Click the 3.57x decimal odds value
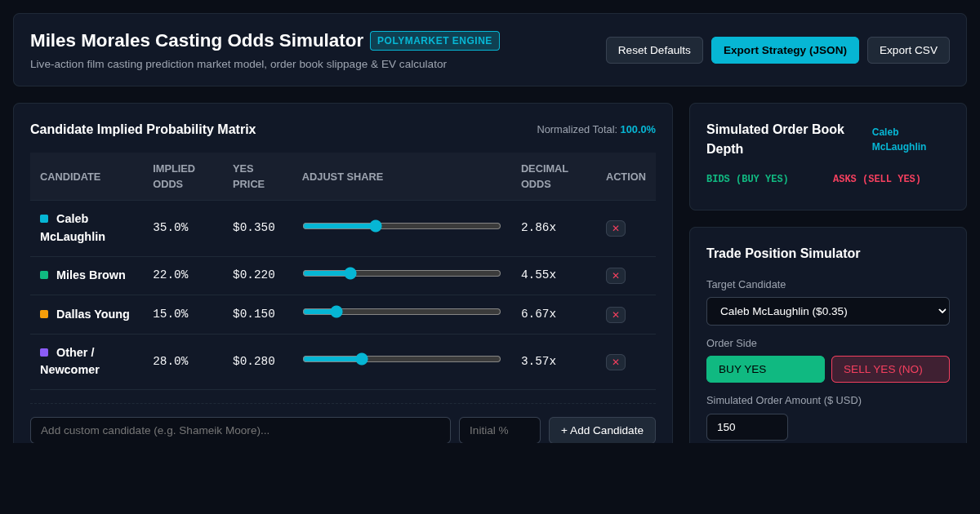 pos(539,361)
